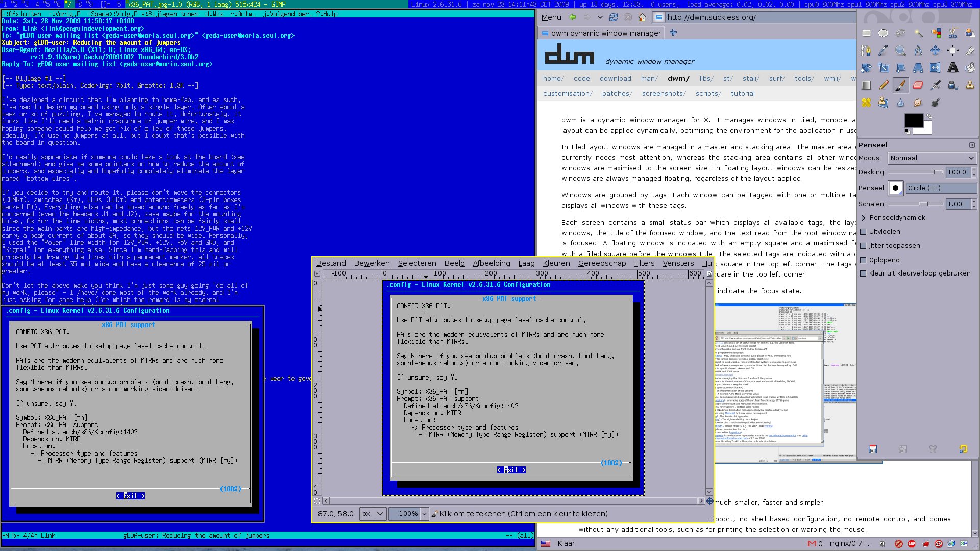The width and height of the screenshot is (980, 551).
Task: Select the Eraser tool
Action: [x=918, y=85]
